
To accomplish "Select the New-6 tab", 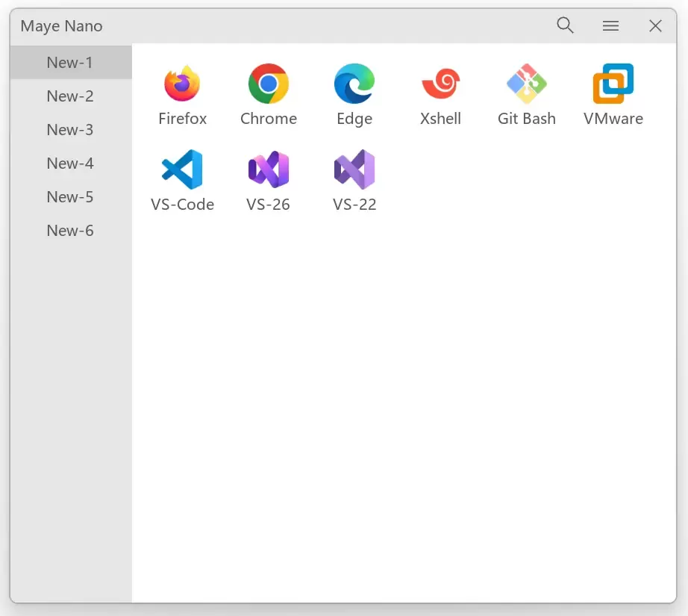I will pyautogui.click(x=70, y=231).
